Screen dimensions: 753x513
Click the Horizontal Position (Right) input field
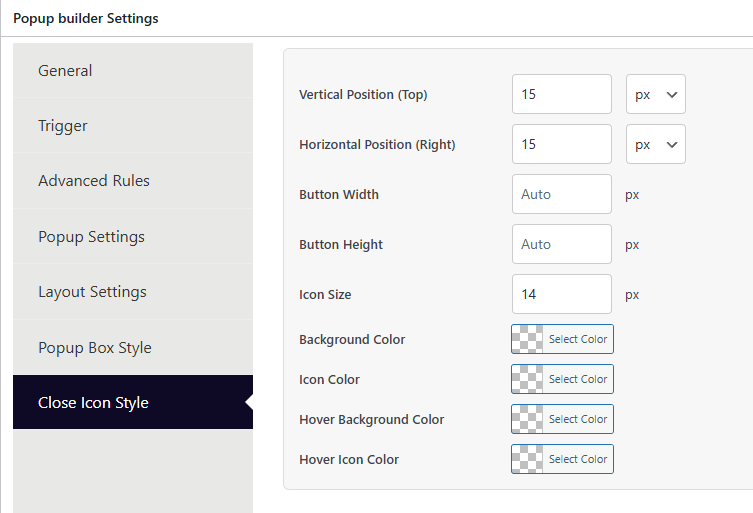(x=561, y=144)
